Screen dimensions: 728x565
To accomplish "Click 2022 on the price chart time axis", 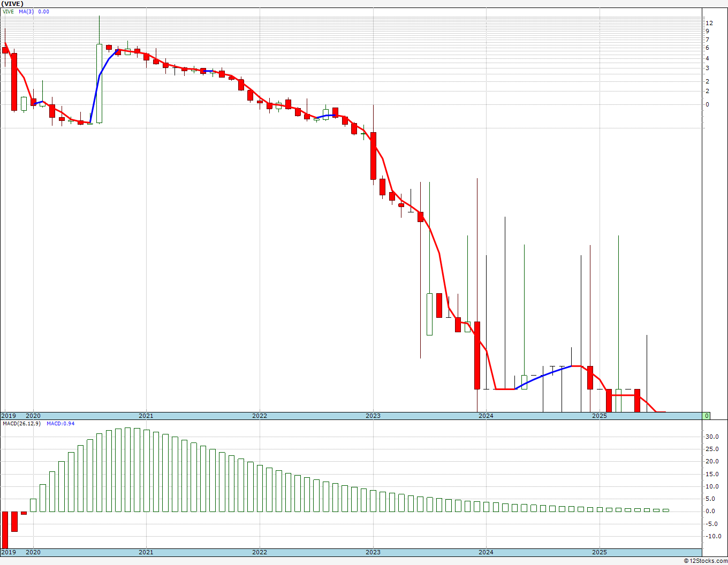I will 260,416.
